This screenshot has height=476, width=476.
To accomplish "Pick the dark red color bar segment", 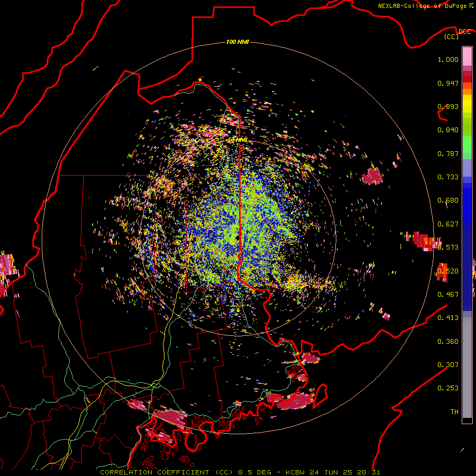I will pyautogui.click(x=467, y=79).
